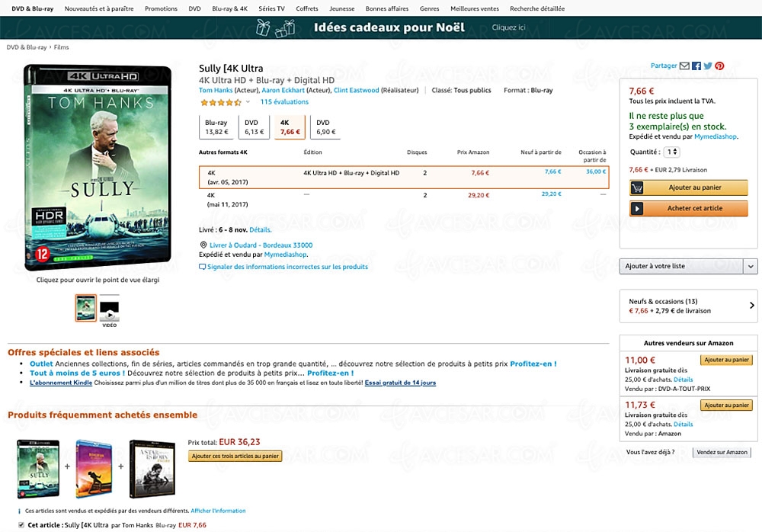Click the report info speech bubble icon
Viewport: 762px width, 532px height.
[x=202, y=267]
